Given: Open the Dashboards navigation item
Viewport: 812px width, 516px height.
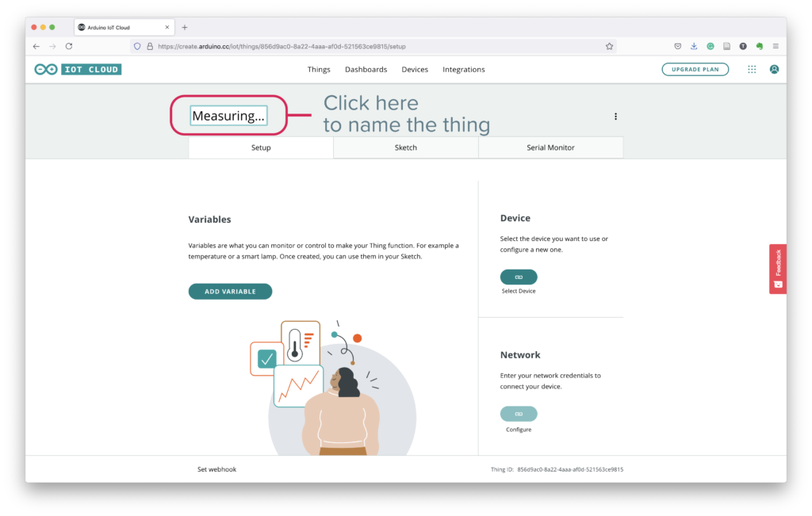Looking at the screenshot, I should tap(366, 69).
